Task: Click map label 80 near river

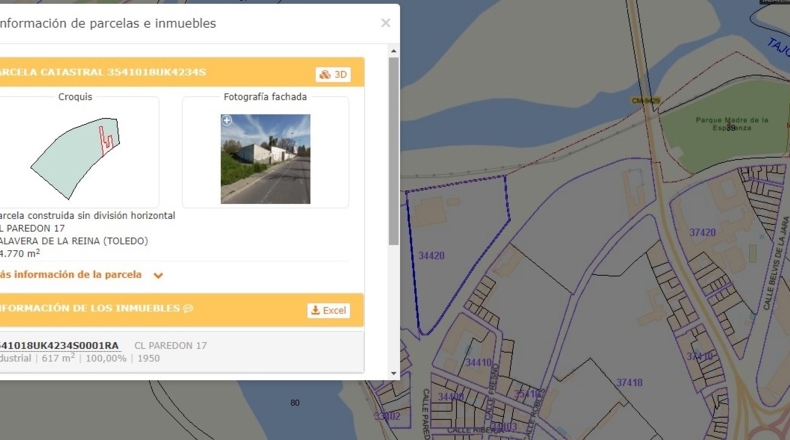Action: point(295,403)
